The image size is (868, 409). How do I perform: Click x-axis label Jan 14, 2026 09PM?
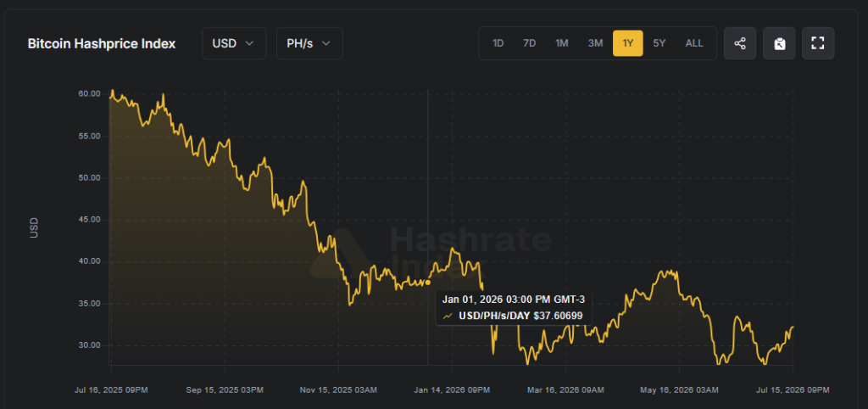point(452,390)
